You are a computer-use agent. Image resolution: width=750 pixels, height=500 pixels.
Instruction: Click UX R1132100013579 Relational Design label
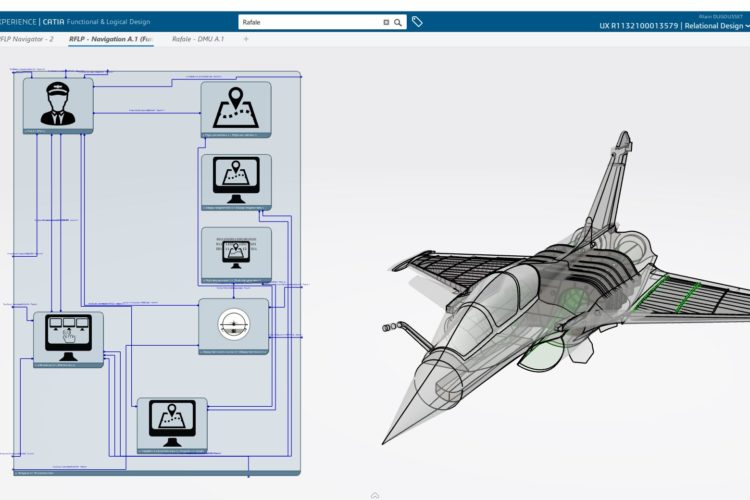671,26
